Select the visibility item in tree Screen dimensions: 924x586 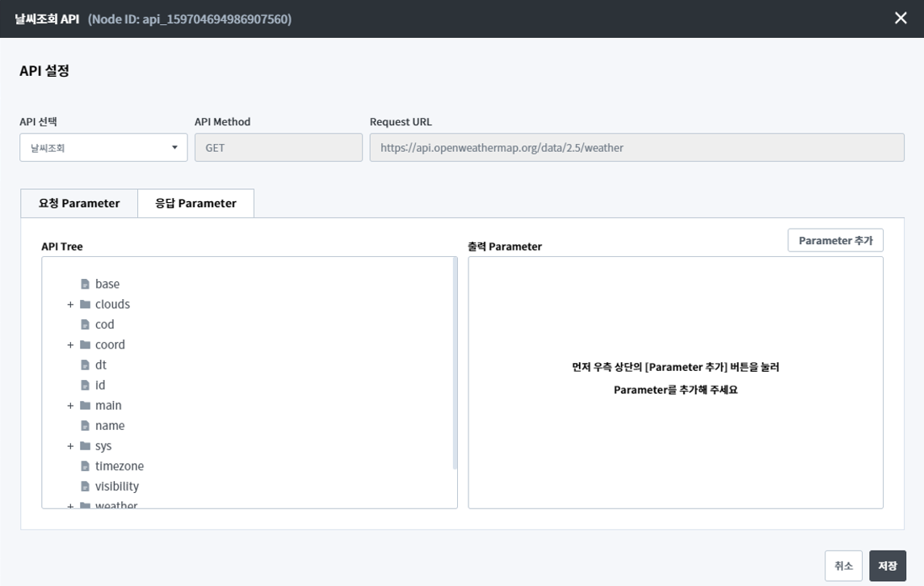point(116,487)
